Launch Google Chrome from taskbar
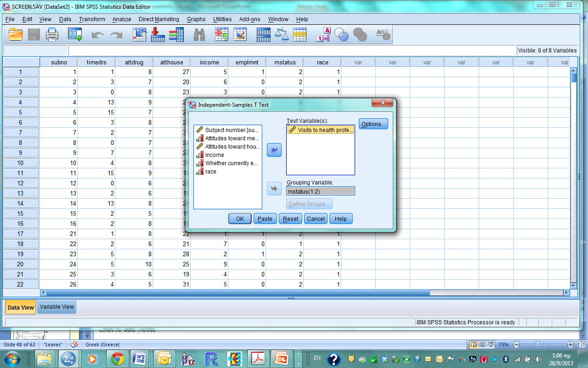Image resolution: width=588 pixels, height=368 pixels. 117,358
